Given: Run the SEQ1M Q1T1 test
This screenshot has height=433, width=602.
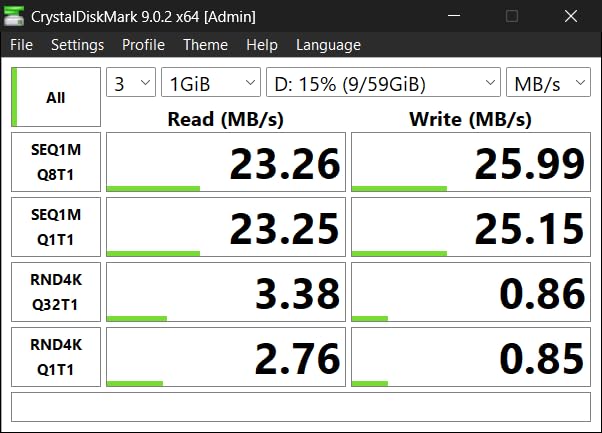Looking at the screenshot, I should (56, 227).
